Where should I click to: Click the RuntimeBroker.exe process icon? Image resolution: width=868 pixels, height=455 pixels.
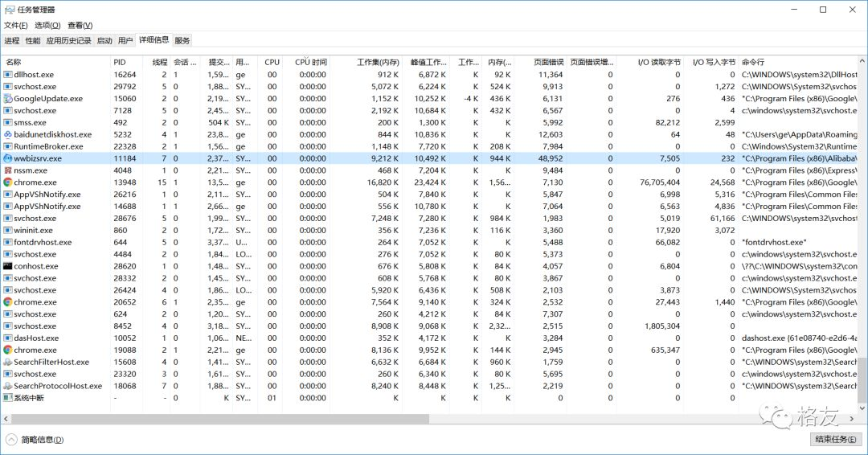[8, 146]
